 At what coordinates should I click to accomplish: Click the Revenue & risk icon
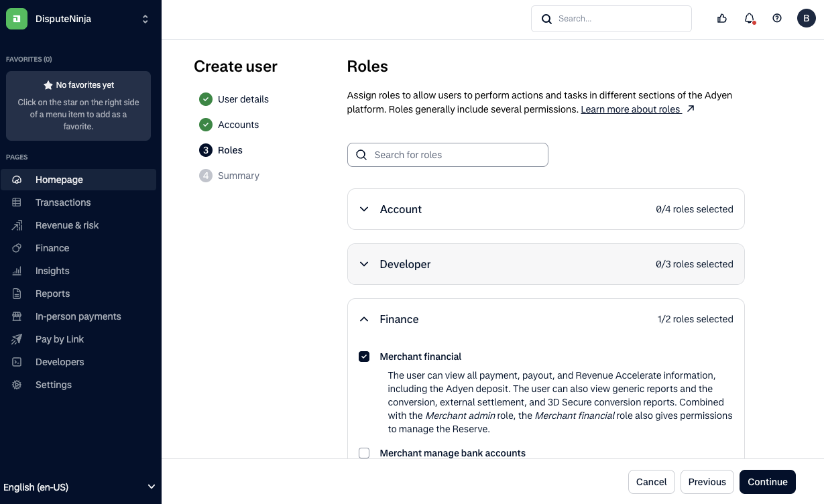point(17,225)
